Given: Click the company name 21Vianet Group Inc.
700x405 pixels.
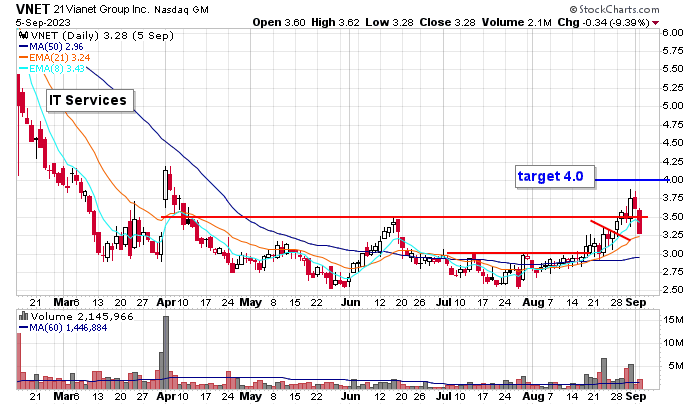Looking at the screenshot, I should tap(102, 9).
